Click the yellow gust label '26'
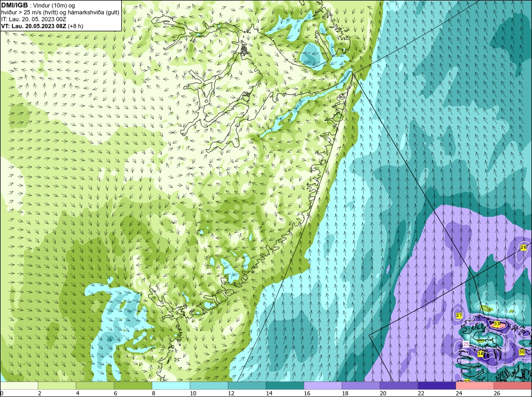The width and height of the screenshot is (532, 397). (523, 247)
